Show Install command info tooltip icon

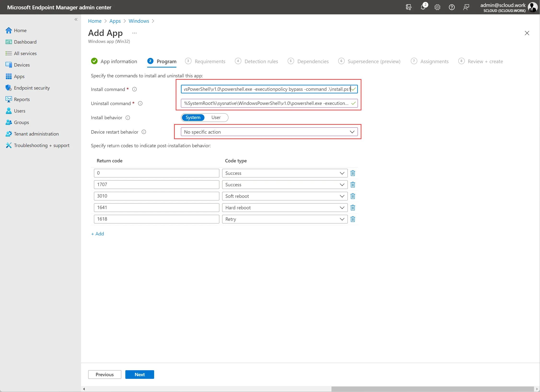pos(134,89)
